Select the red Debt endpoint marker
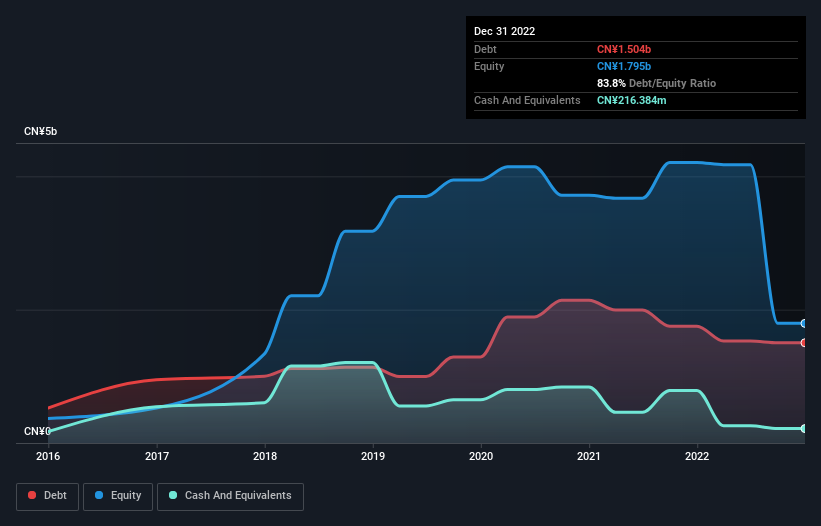 pos(804,343)
